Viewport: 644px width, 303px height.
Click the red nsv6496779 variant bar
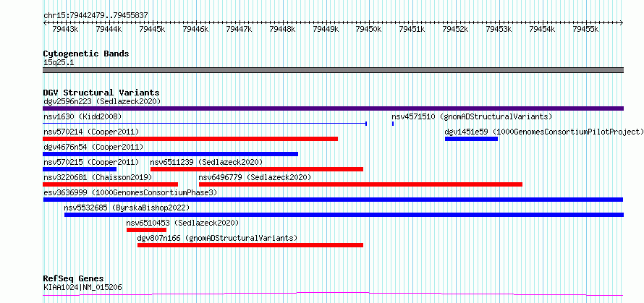pos(360,184)
